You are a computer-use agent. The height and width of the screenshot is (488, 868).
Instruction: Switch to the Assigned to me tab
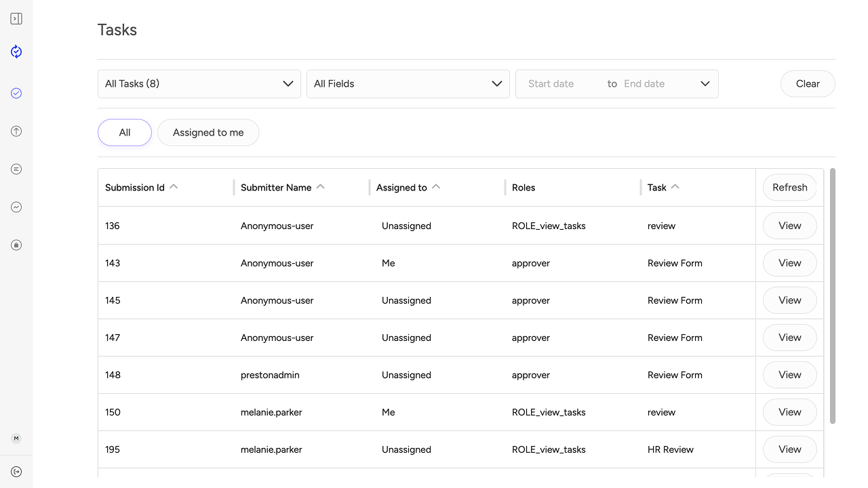[x=208, y=133]
